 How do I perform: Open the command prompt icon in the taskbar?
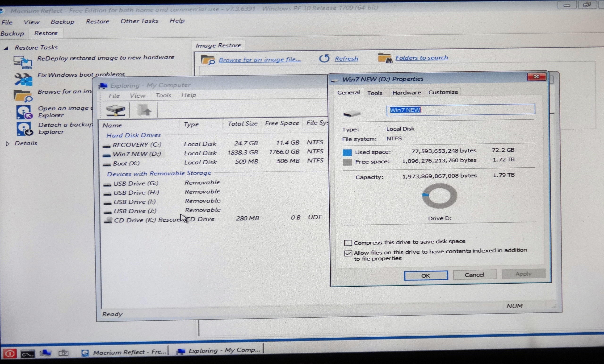pos(27,354)
